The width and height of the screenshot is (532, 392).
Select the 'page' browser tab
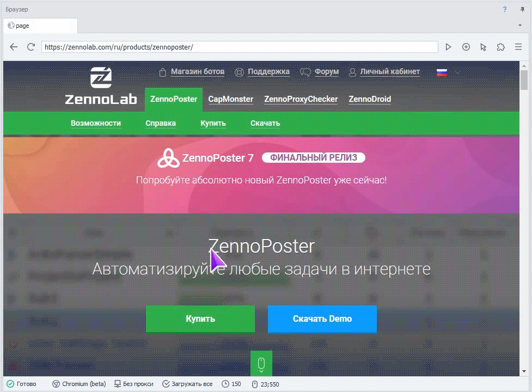point(40,26)
